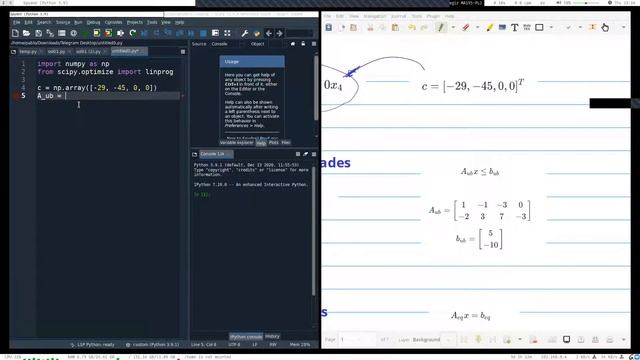This screenshot has height=360, width=640.
Task: Select the Xournal Image tool
Action: click(502, 27)
